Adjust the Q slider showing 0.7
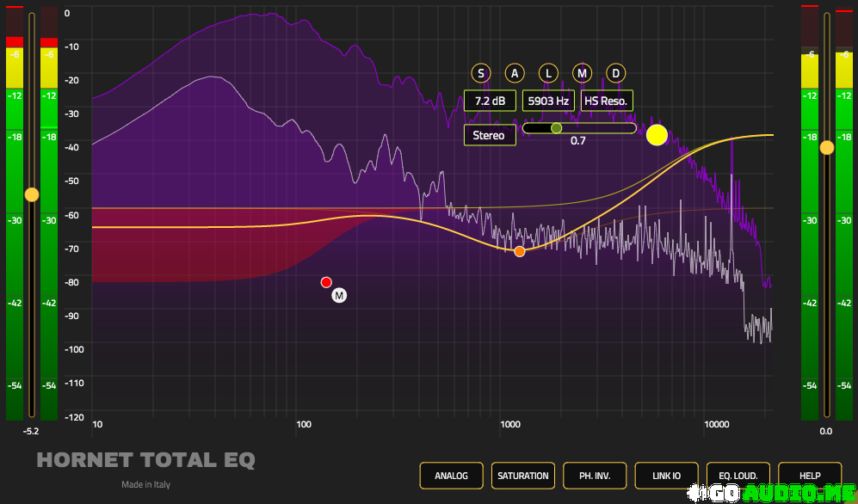858x504 pixels. (x=579, y=128)
